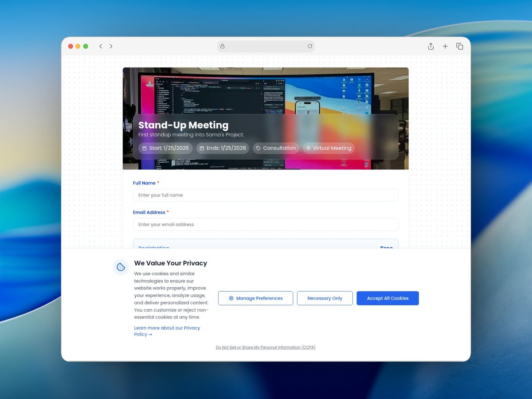Add a new tab with plus icon

(445, 46)
